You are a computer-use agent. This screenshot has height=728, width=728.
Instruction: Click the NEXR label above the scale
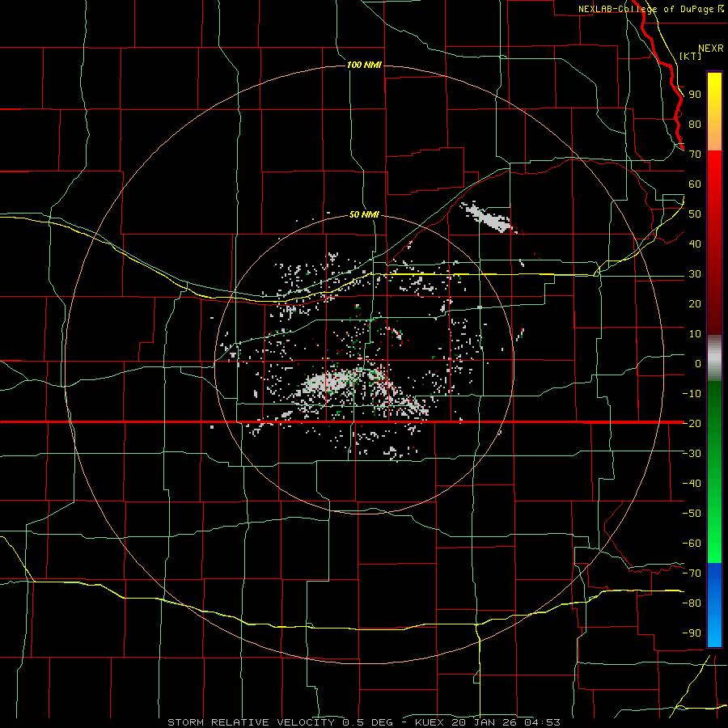[x=711, y=49]
